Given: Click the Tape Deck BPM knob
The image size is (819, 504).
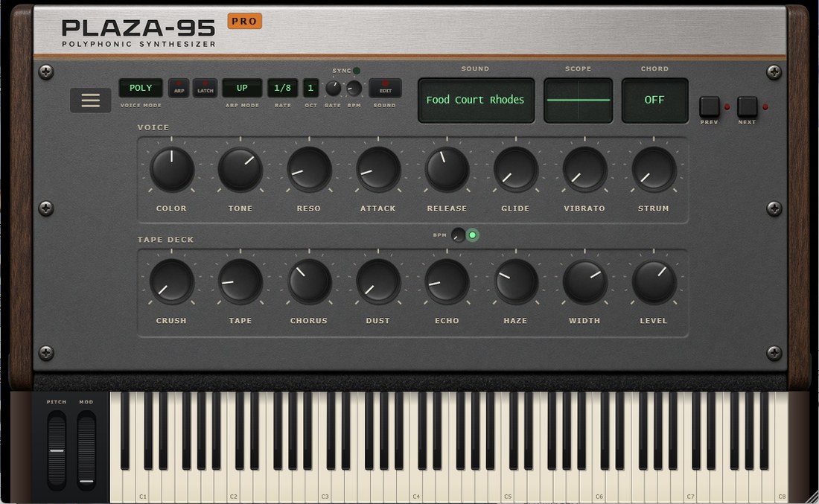Looking at the screenshot, I should [458, 235].
